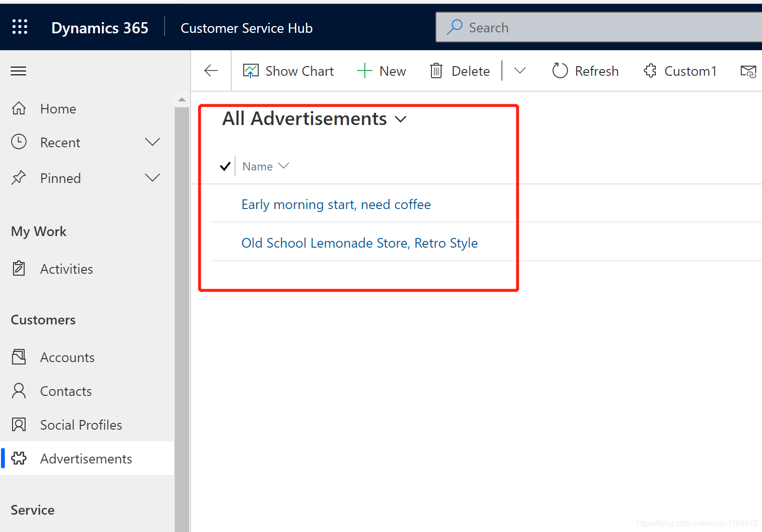Click the Delete trash can icon
The width and height of the screenshot is (762, 532).
tap(436, 71)
